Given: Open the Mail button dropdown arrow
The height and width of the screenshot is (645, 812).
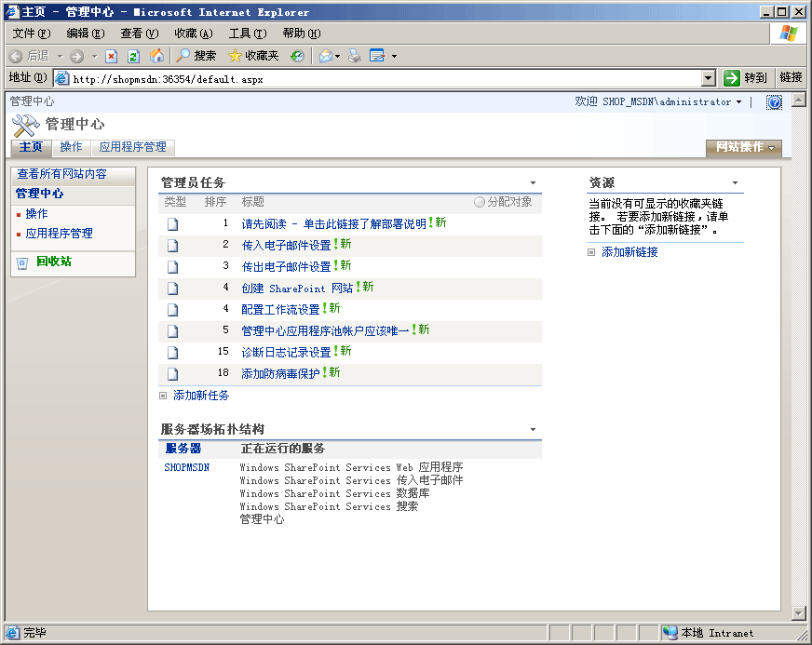Looking at the screenshot, I should pyautogui.click(x=338, y=56).
